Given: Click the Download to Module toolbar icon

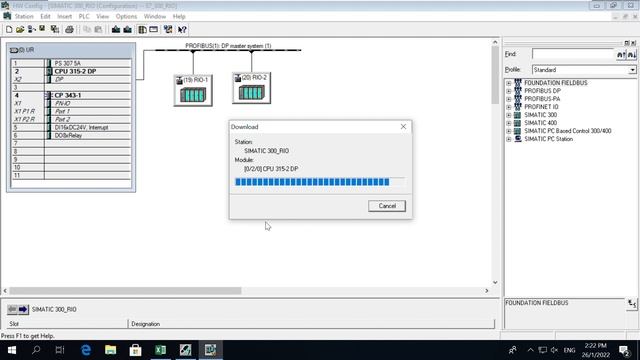Looking at the screenshot, I should pyautogui.click(x=116, y=29).
